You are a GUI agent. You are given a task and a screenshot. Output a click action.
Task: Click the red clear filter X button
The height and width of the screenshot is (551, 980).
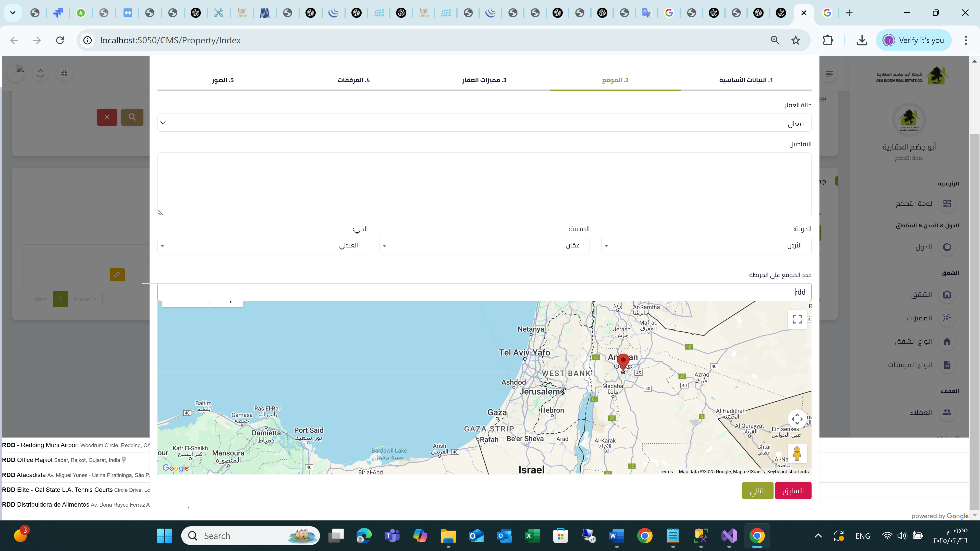(107, 117)
